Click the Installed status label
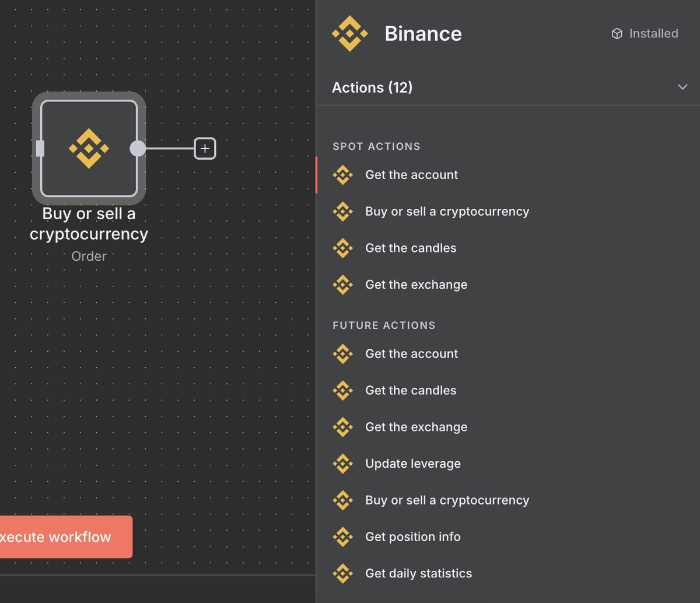 [653, 34]
